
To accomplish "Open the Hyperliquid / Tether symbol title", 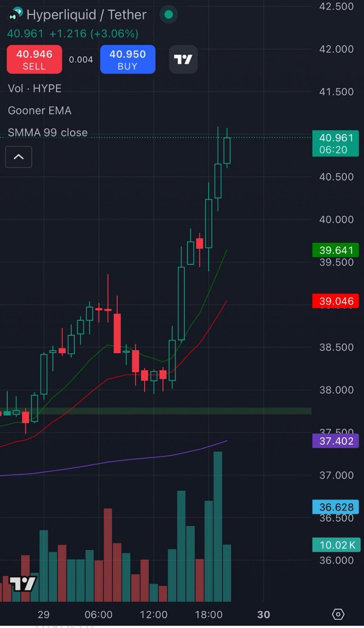I will tap(86, 15).
